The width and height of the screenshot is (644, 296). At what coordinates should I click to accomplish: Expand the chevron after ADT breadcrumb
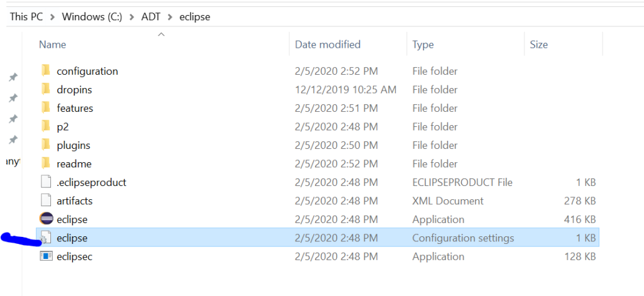coord(170,17)
